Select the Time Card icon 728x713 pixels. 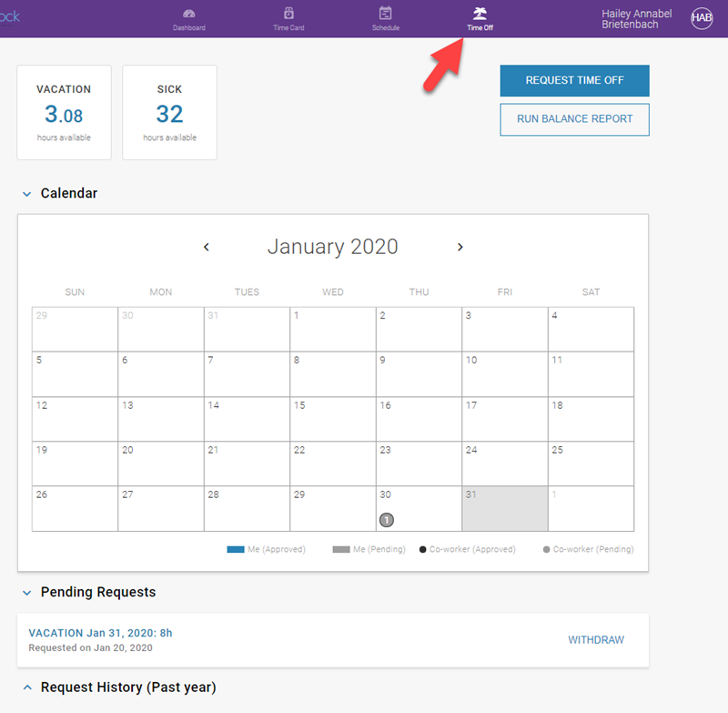click(288, 18)
